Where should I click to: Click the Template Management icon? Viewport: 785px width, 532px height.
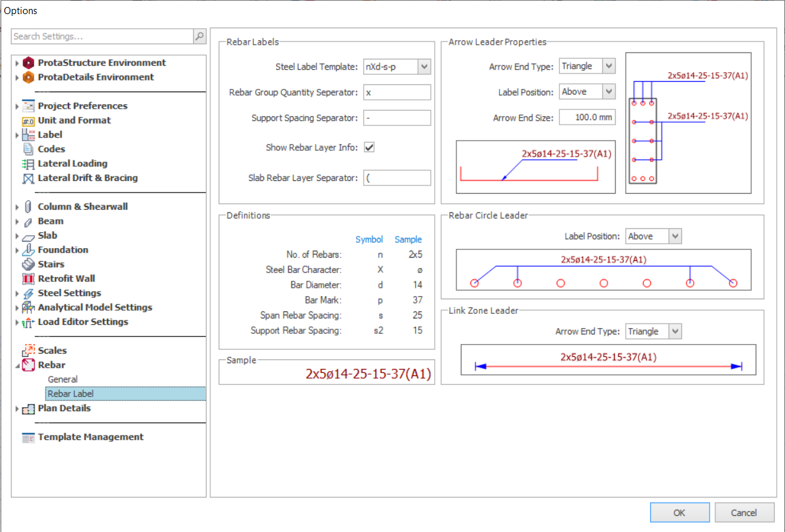pyautogui.click(x=28, y=437)
